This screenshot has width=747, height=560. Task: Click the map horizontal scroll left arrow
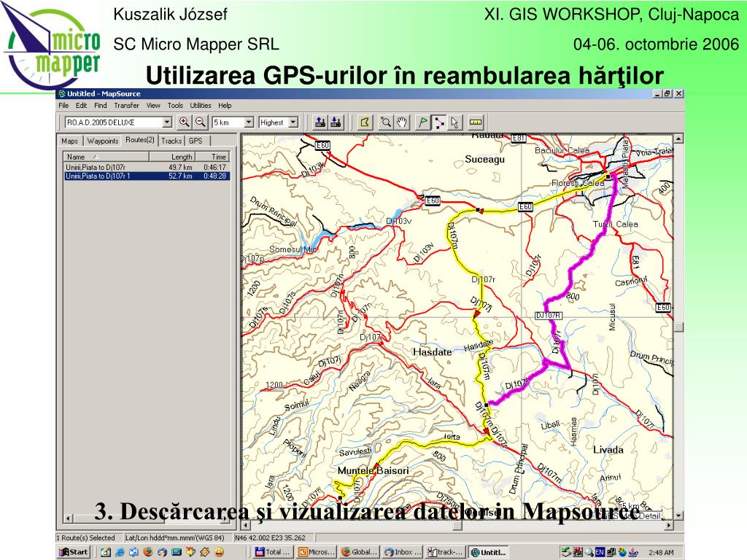click(x=246, y=525)
